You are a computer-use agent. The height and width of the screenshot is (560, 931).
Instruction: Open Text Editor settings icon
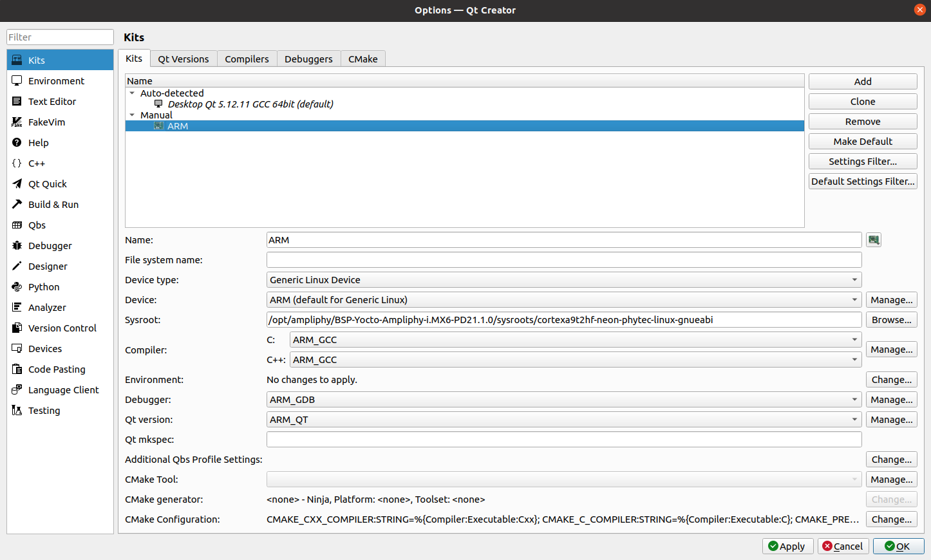click(x=17, y=101)
